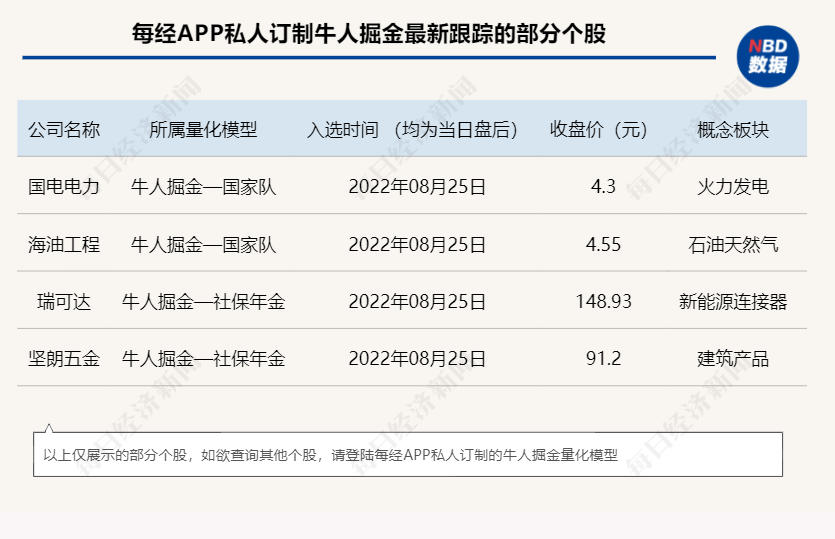Screen dimensions: 835x539
Task: Click the 石油天然气 concept cell
Action: pos(733,244)
